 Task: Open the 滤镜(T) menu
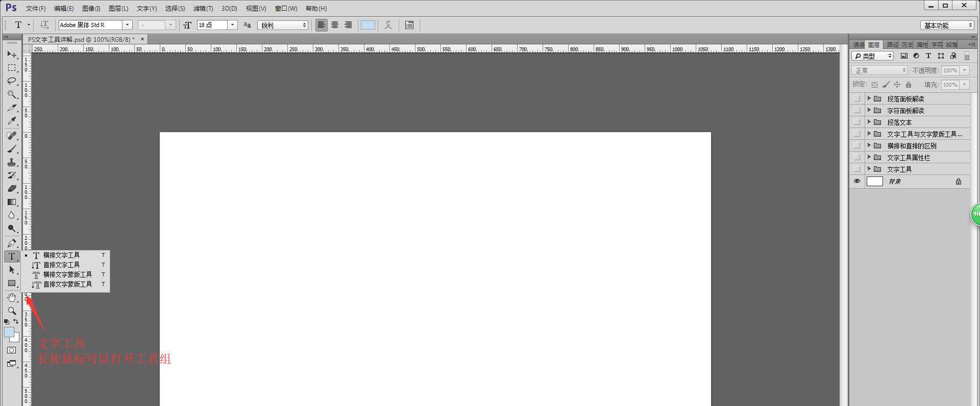click(x=203, y=9)
